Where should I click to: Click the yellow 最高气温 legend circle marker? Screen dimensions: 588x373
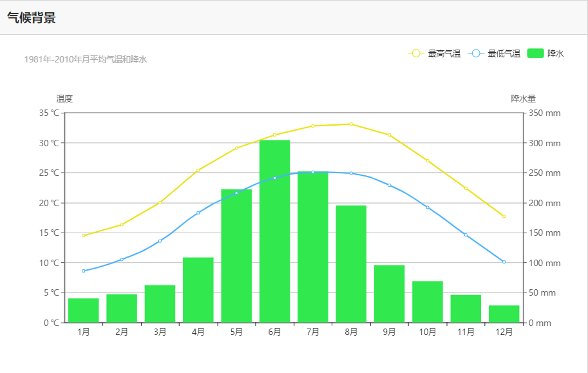[x=416, y=53]
